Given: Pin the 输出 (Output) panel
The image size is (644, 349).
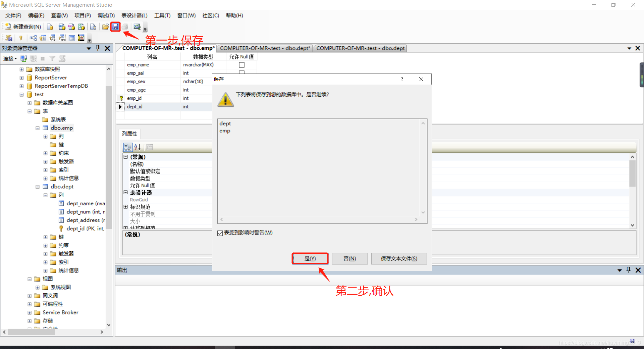Looking at the screenshot, I should (x=629, y=270).
